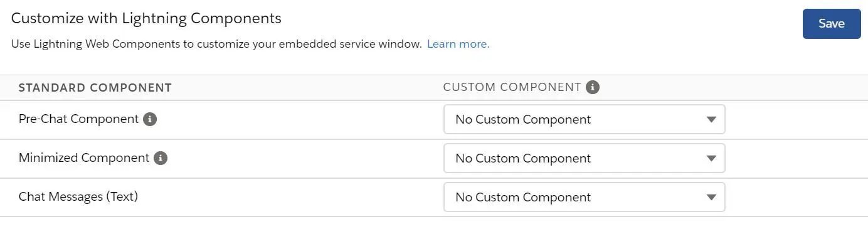Click the header row between column titles

[x=307, y=88]
